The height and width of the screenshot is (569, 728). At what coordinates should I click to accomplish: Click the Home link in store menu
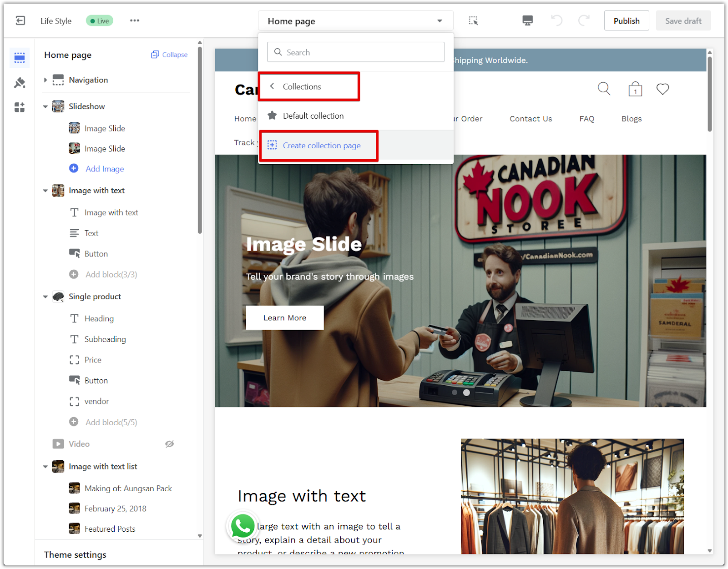pyautogui.click(x=245, y=119)
